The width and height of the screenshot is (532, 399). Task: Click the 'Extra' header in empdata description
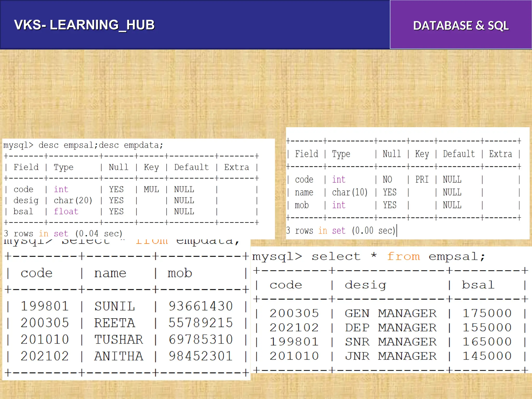click(501, 154)
